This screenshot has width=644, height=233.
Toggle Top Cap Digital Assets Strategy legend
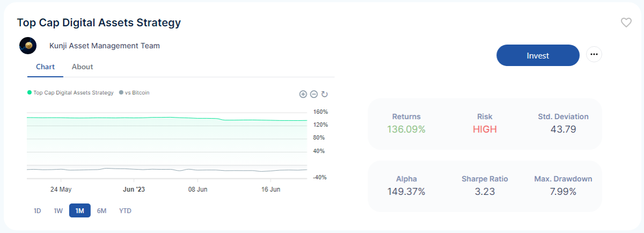pos(70,92)
